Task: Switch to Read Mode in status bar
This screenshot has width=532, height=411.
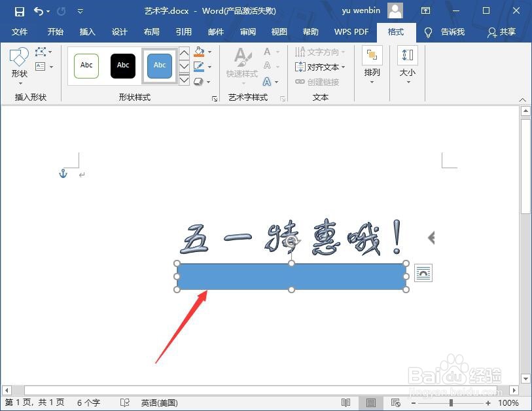Action: pos(346,402)
